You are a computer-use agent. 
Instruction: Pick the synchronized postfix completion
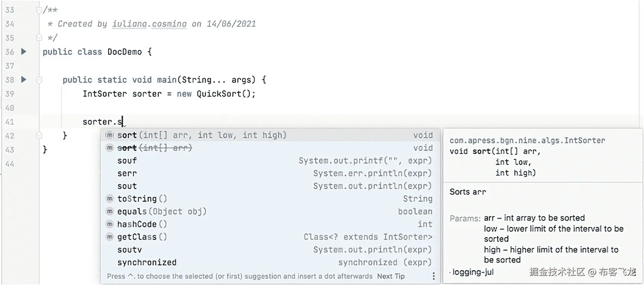(x=147, y=263)
